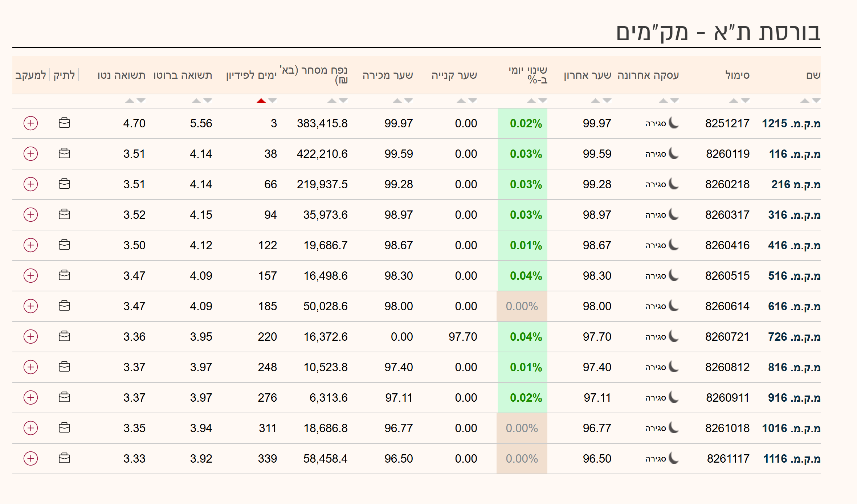Click the תשואה ברוטו column header
The height and width of the screenshot is (504, 857).
click(183, 75)
